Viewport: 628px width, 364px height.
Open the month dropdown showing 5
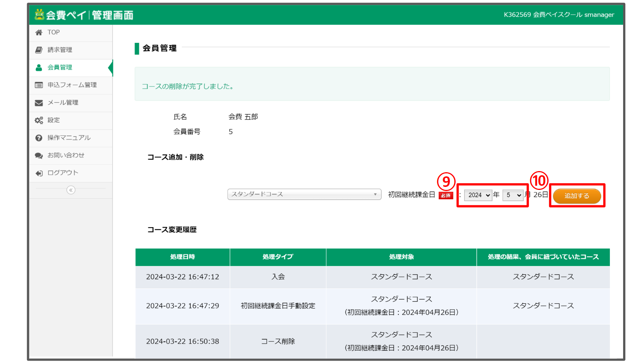(x=513, y=195)
